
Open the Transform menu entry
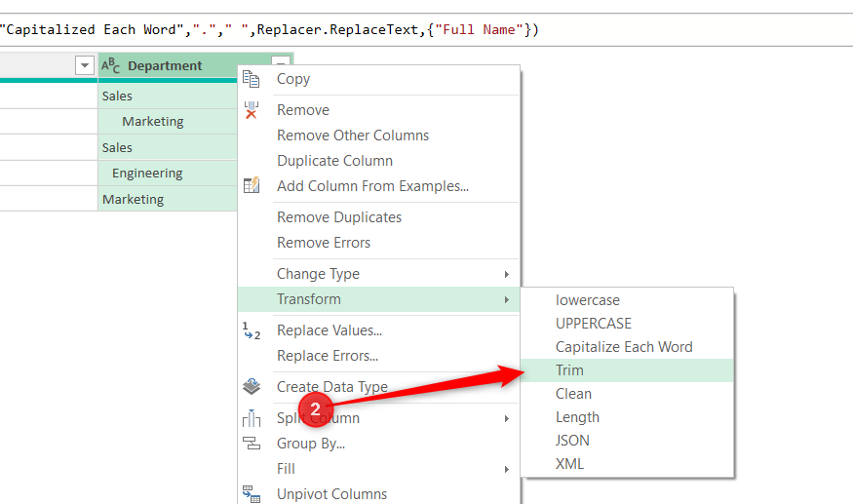coord(379,299)
